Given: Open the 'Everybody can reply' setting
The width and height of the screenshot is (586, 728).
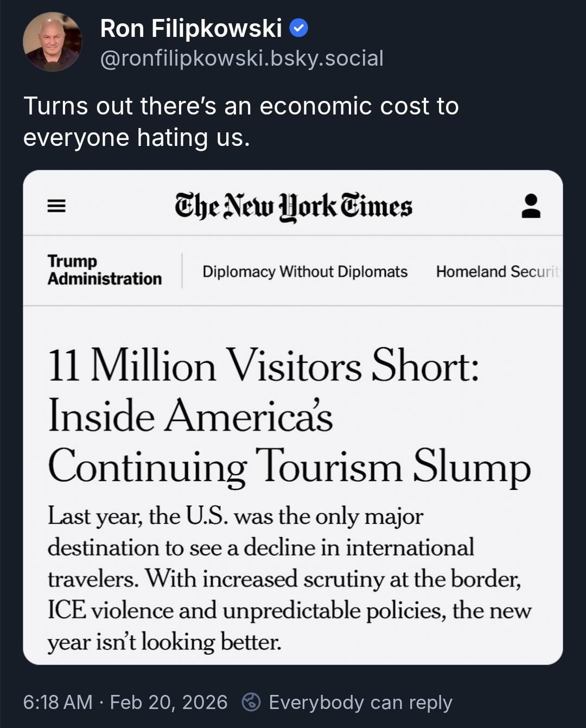Looking at the screenshot, I should (360, 702).
